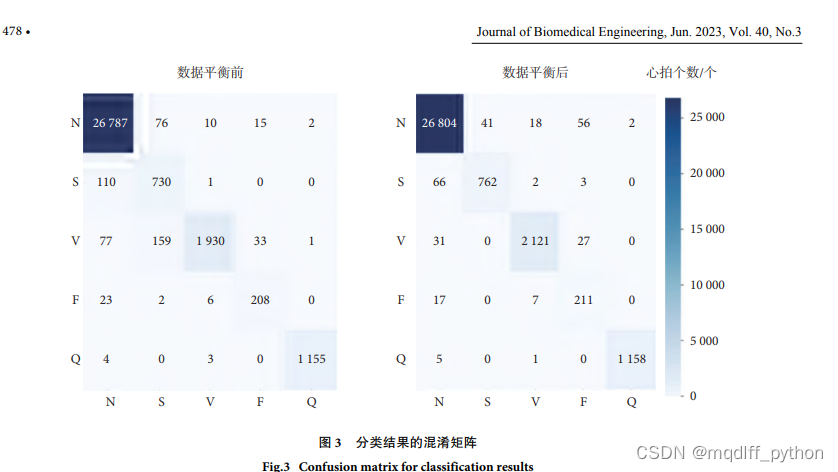Click the blue gradient colorbar
The width and height of the screenshot is (838, 472).
tap(673, 247)
